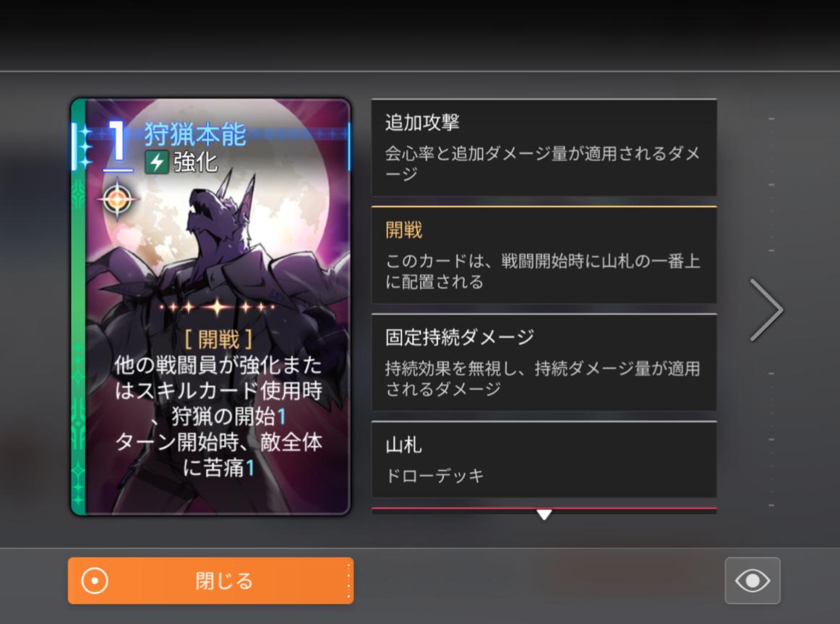Click the star rarity row on card
The image size is (840, 624).
[x=218, y=307]
